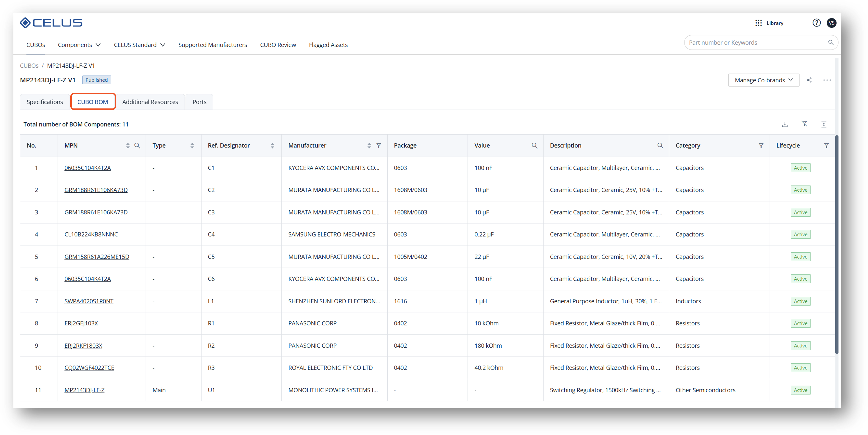This screenshot has width=868, height=435.
Task: Switch to the Specifications tab
Action: pyautogui.click(x=45, y=102)
